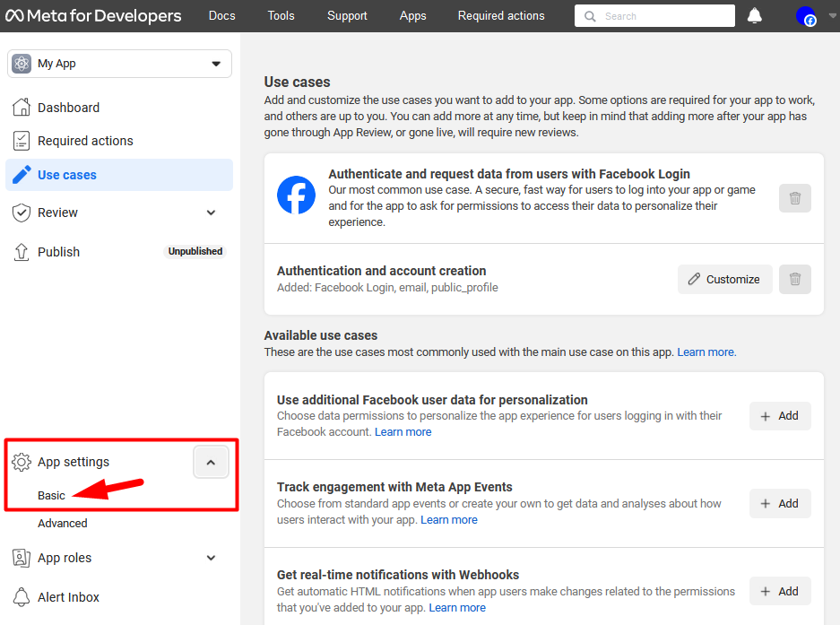The width and height of the screenshot is (840, 625).
Task: Open Advanced app settings
Action: 62,523
